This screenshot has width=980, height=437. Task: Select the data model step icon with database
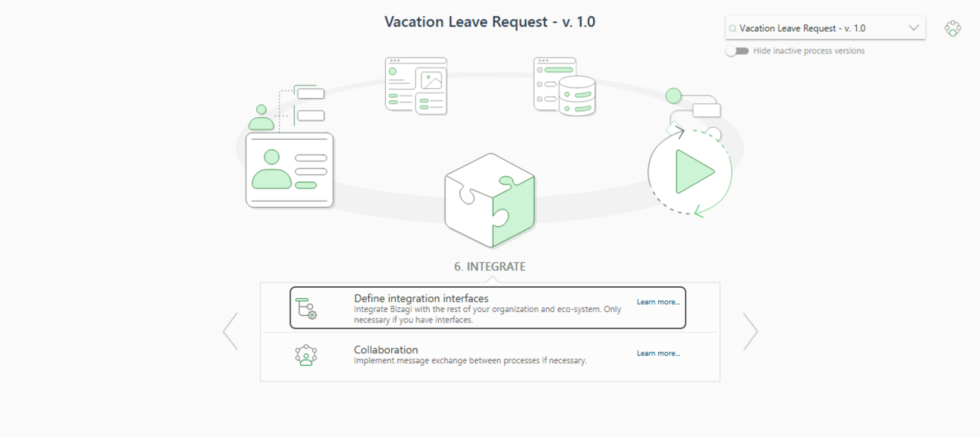click(x=565, y=86)
